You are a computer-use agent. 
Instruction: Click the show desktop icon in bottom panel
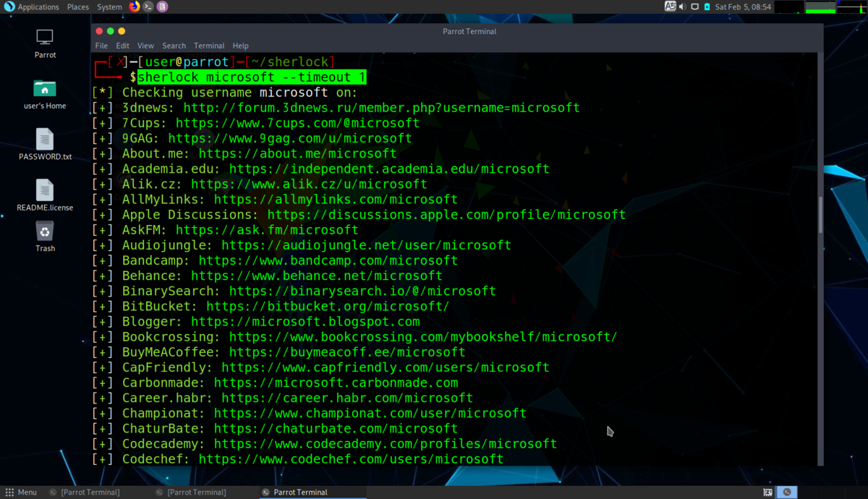(x=767, y=492)
